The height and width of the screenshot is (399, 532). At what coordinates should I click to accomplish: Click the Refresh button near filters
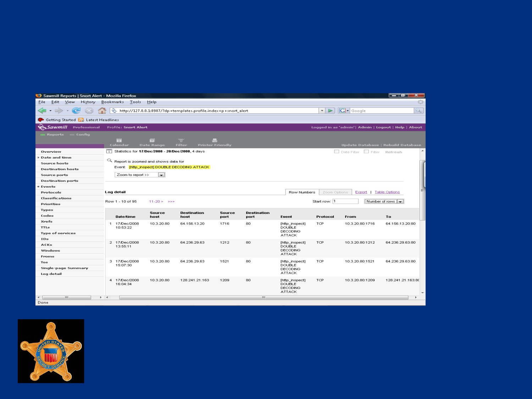coord(394,152)
